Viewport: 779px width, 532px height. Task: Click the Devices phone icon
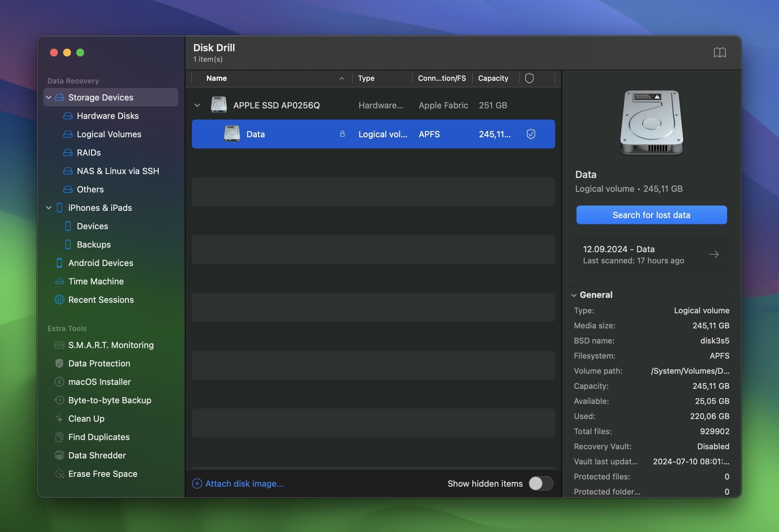click(x=68, y=226)
